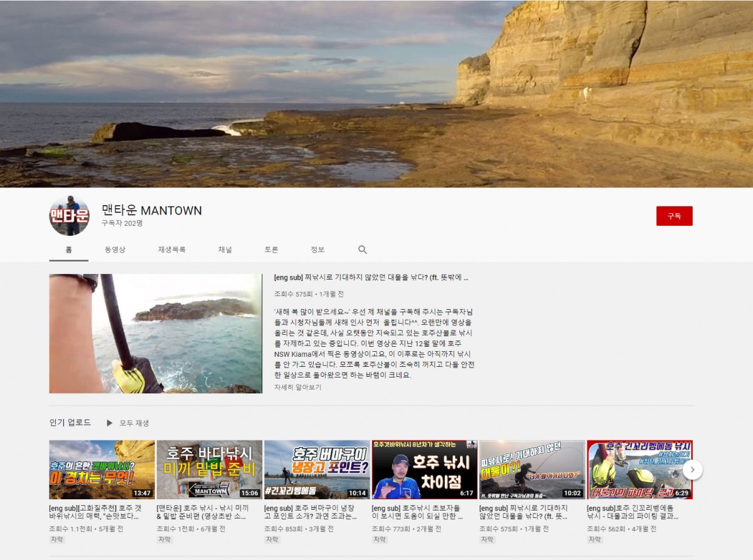Open the 홈 tab

(68, 250)
